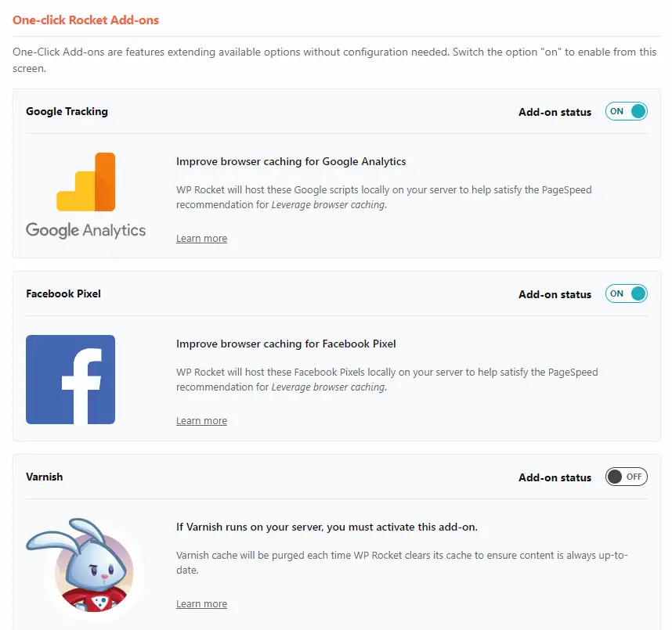Click the Facebook logo image

click(x=70, y=380)
